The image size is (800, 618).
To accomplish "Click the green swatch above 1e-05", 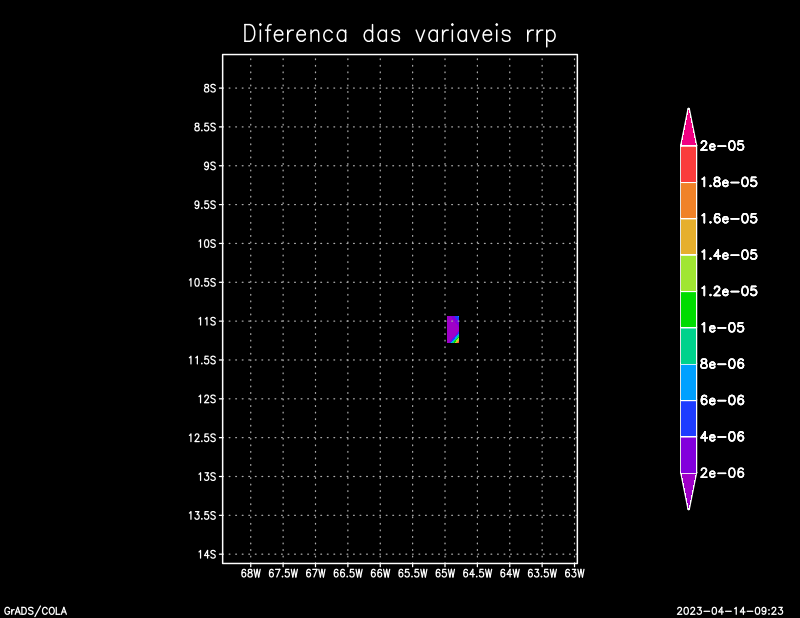I will (688, 309).
